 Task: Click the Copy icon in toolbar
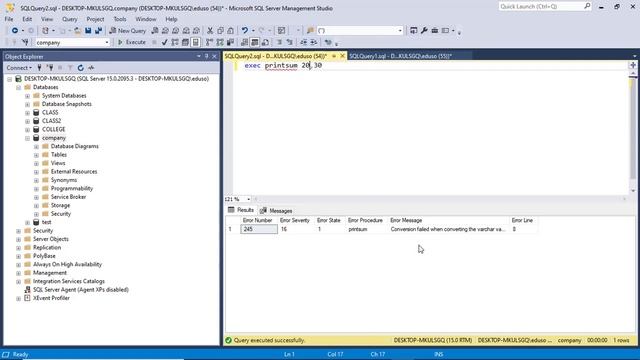point(220,31)
